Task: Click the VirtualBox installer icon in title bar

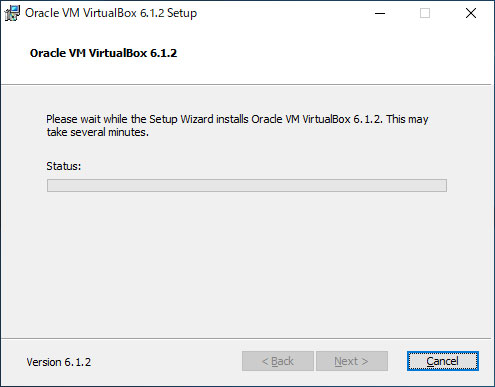Action: (12, 13)
